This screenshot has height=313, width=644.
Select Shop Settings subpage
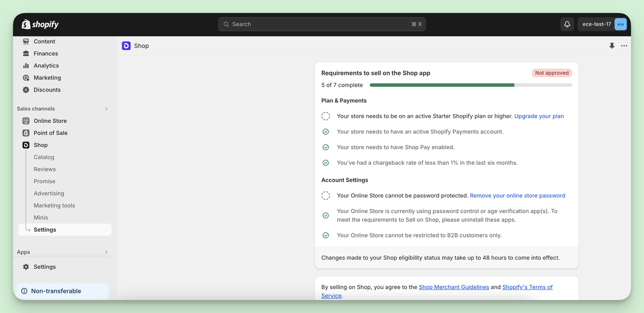tap(64, 230)
